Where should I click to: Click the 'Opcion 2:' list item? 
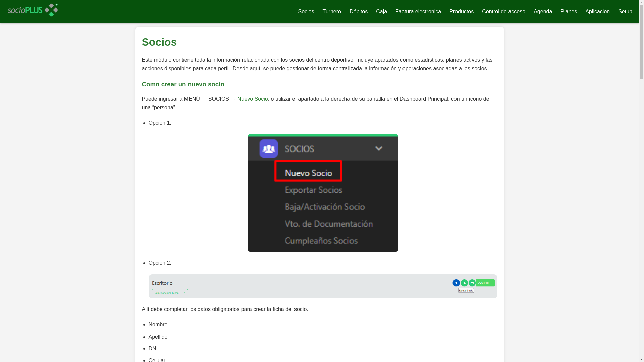point(160,263)
